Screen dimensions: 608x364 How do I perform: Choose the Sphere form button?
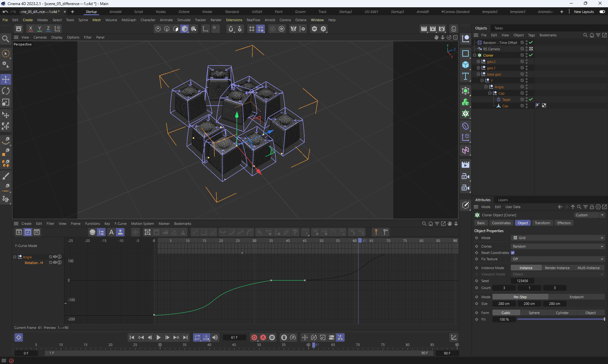534,313
